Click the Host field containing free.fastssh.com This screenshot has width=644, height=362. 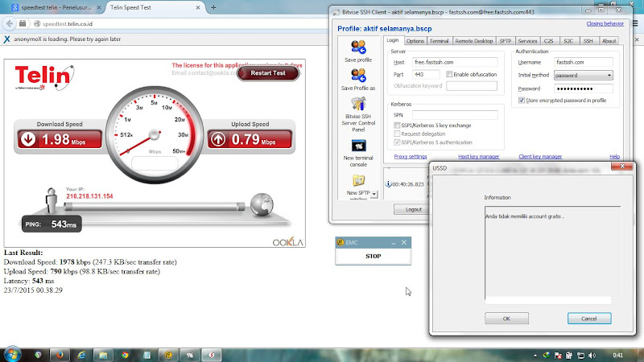[x=455, y=62]
